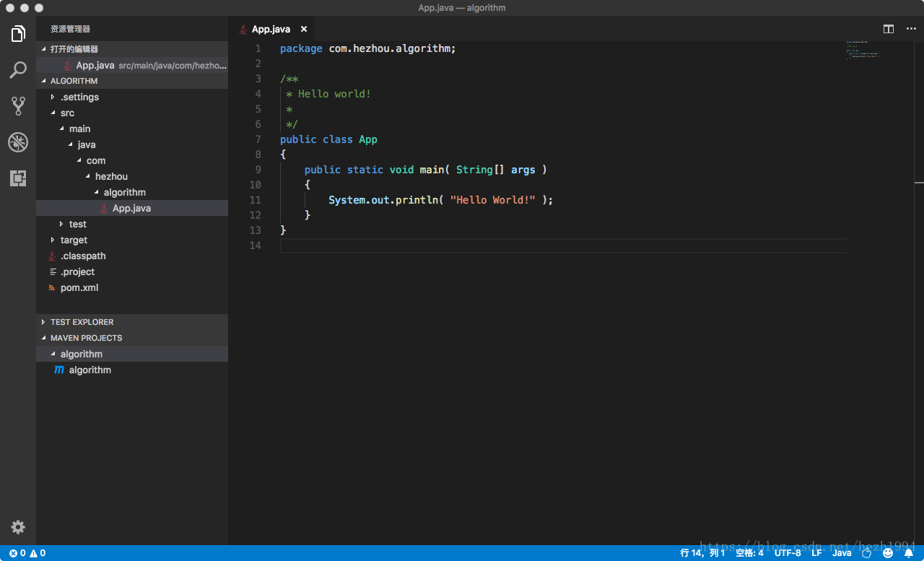This screenshot has height=561, width=924.
Task: Click the Java icon of .classpath file
Action: 52,256
